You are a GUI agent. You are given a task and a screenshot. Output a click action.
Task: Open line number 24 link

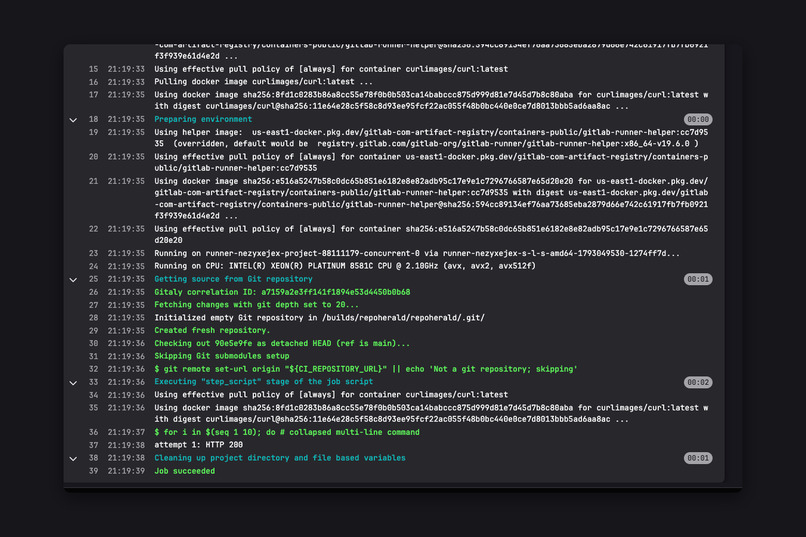[93, 266]
